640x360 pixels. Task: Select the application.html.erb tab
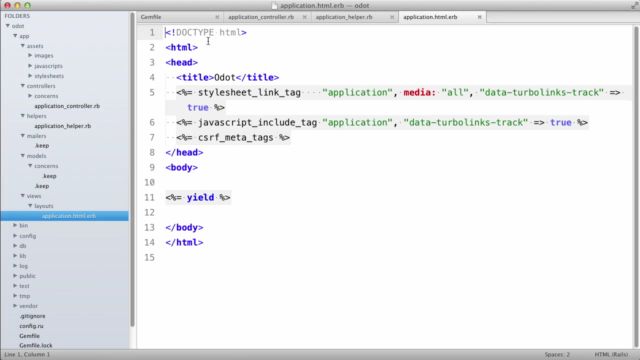pyautogui.click(x=431, y=17)
